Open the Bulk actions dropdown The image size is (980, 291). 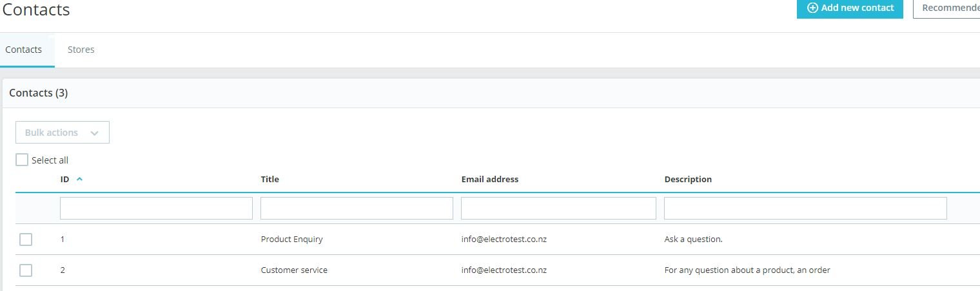63,133
